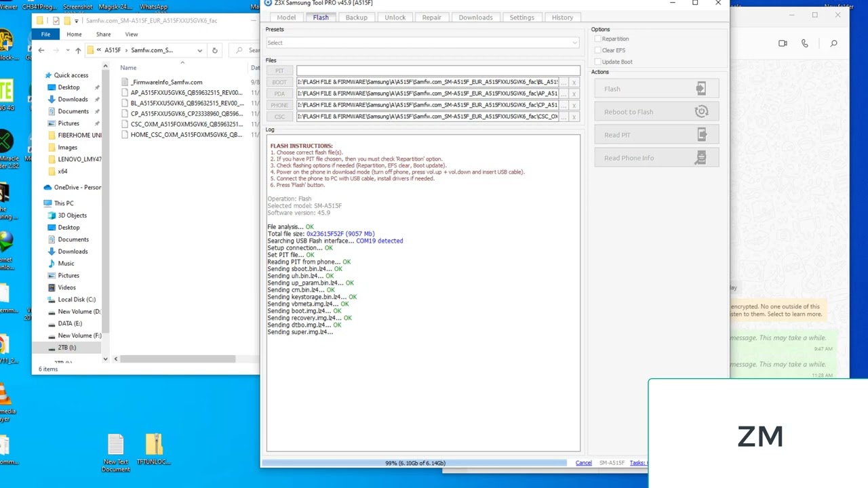Select the 2TB (I:) drive
This screenshot has height=488, width=868.
66,348
